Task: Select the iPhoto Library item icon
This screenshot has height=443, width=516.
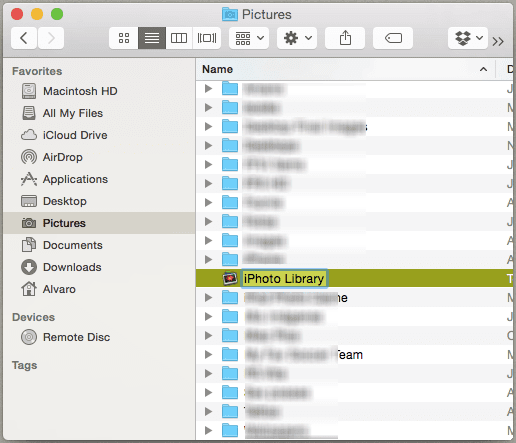Action: [x=230, y=278]
